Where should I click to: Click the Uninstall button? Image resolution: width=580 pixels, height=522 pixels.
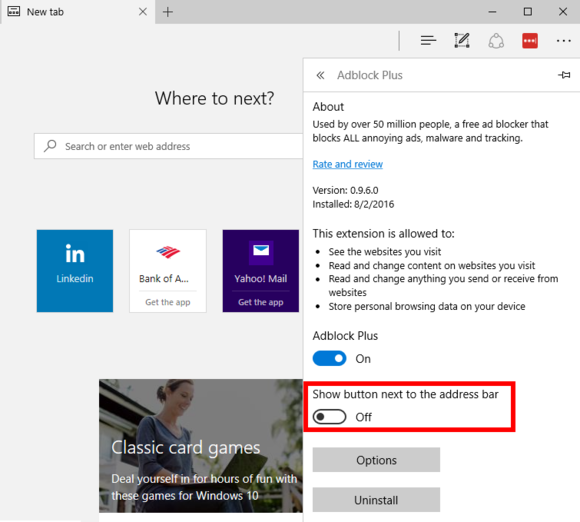(376, 500)
